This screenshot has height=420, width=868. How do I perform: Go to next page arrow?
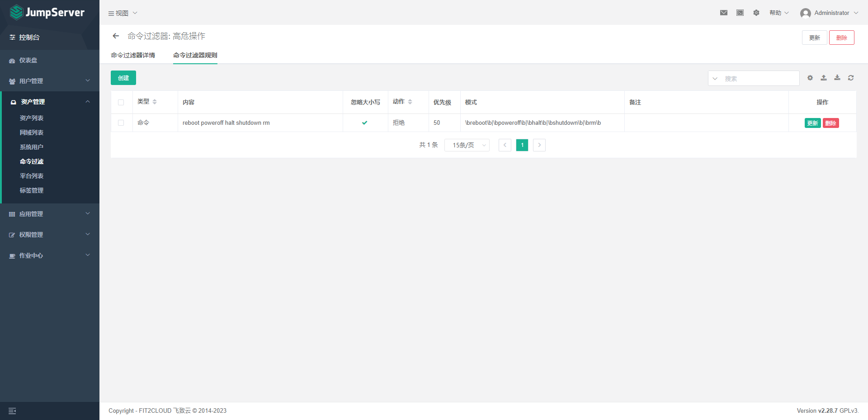pos(539,145)
